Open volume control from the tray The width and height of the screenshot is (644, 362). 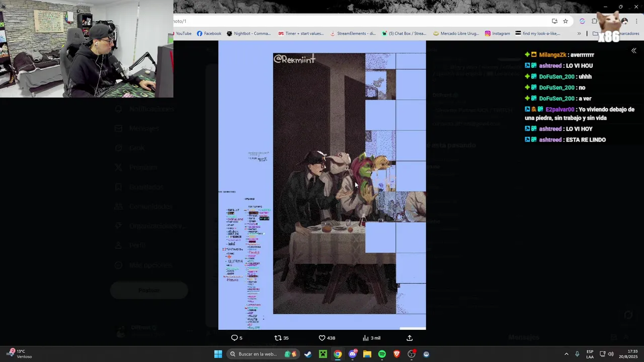coord(610,354)
